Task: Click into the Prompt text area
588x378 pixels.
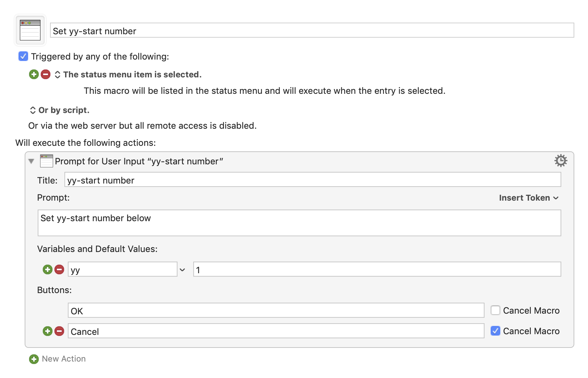Action: pos(299,223)
